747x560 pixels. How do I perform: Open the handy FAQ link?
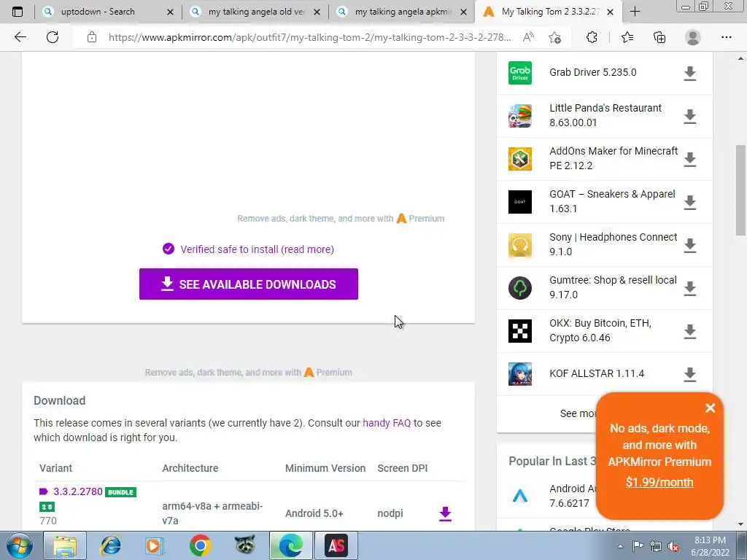pos(387,423)
